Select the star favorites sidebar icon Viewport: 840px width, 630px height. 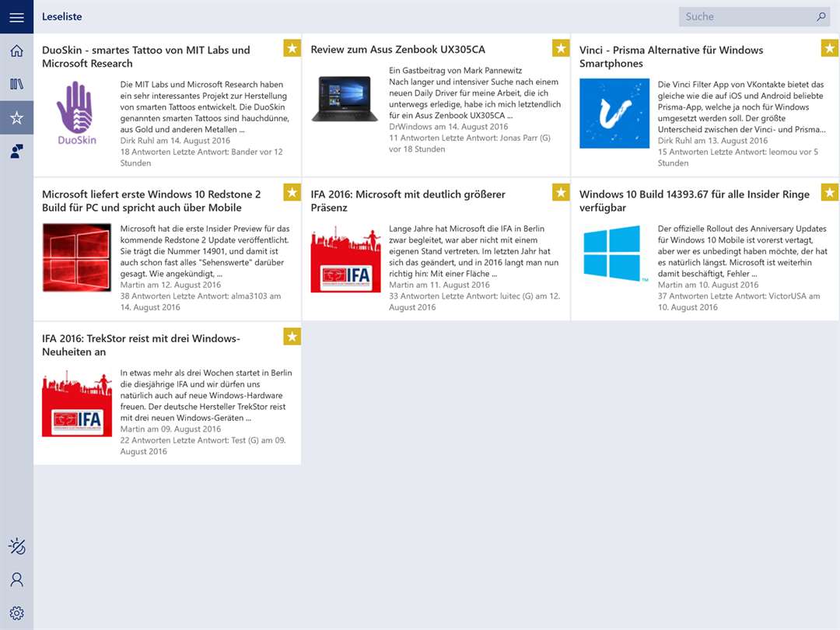16,118
